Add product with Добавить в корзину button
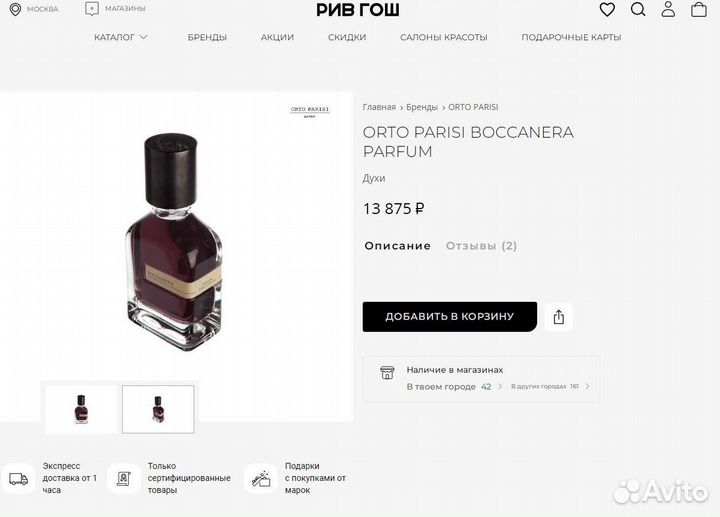The image size is (720, 517). [x=450, y=317]
